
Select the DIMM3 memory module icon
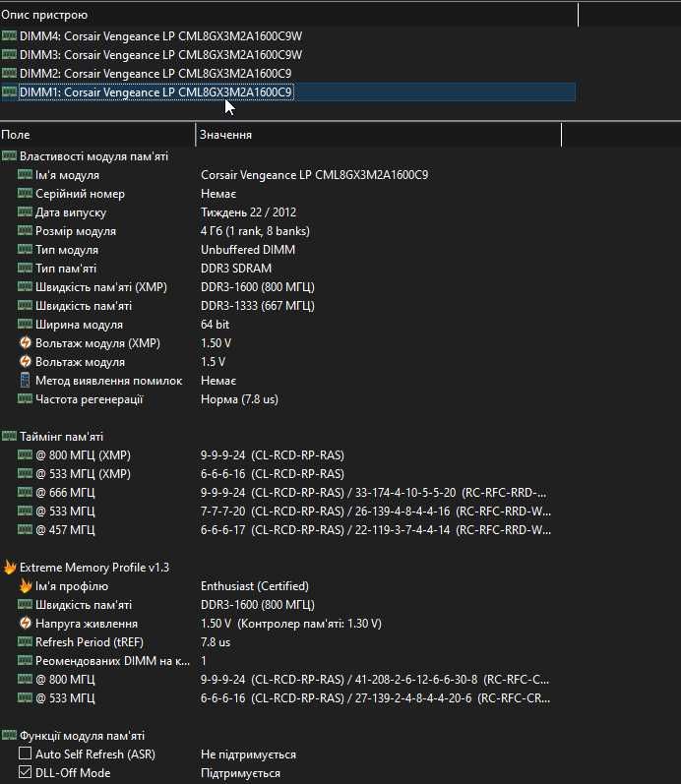(9, 54)
